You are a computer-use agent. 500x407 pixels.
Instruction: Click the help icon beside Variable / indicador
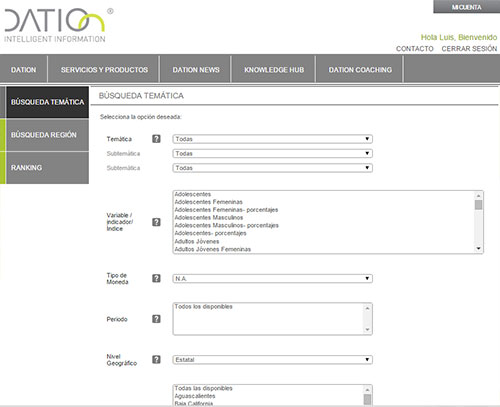(x=156, y=222)
